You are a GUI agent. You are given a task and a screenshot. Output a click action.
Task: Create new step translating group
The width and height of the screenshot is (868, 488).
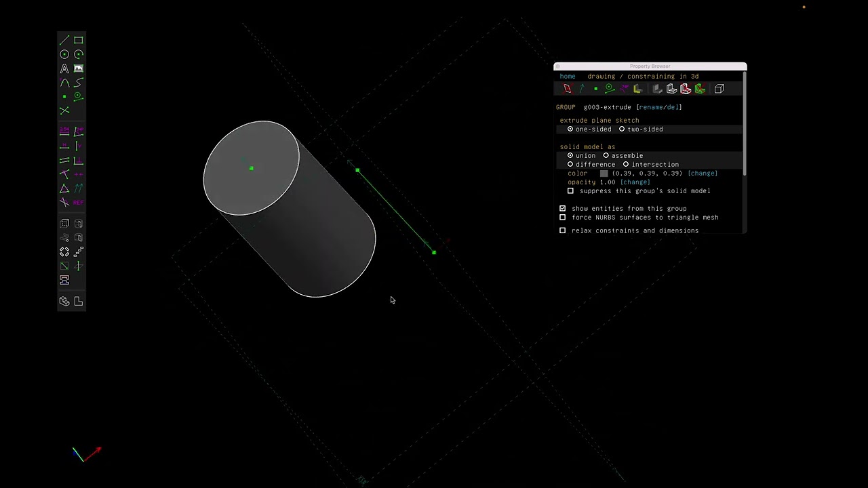(x=79, y=251)
